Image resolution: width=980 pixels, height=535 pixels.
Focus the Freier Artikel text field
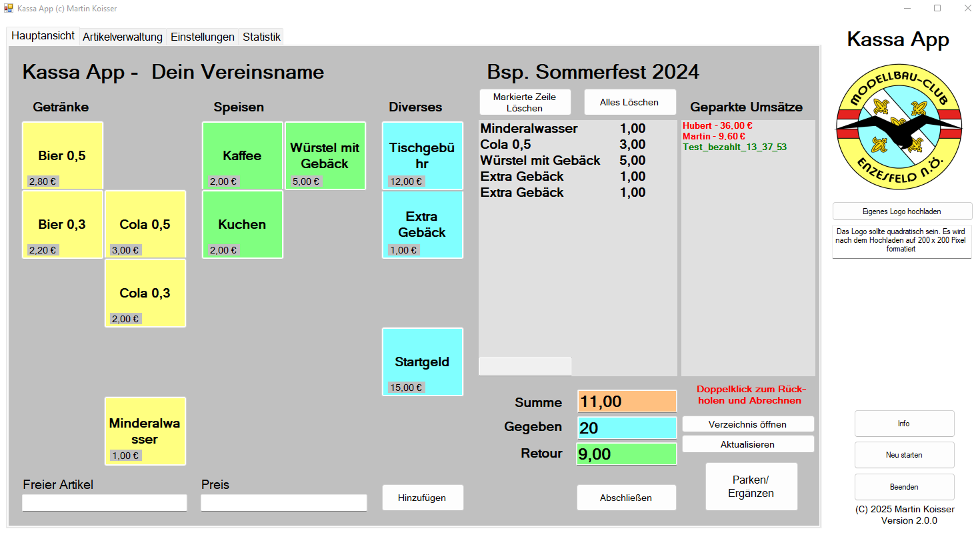point(105,503)
